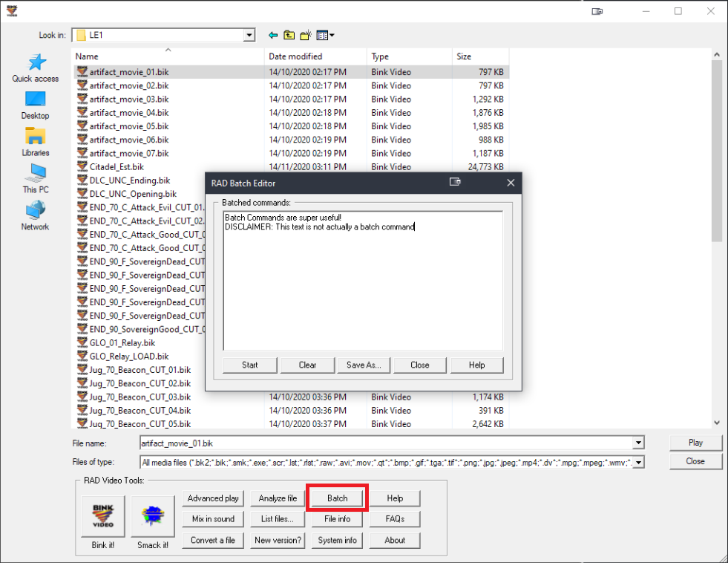Open Libraries in the sidebar
Viewport: 728px width, 563px height.
tap(36, 142)
